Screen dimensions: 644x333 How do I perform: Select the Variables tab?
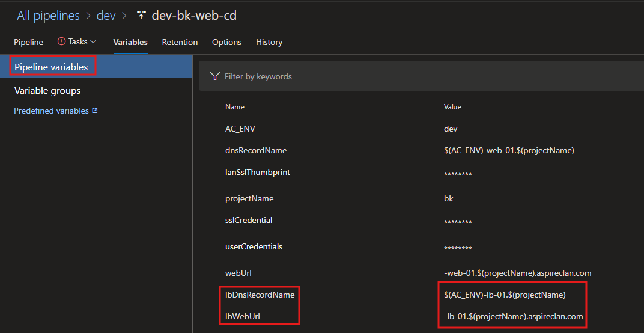click(x=130, y=42)
